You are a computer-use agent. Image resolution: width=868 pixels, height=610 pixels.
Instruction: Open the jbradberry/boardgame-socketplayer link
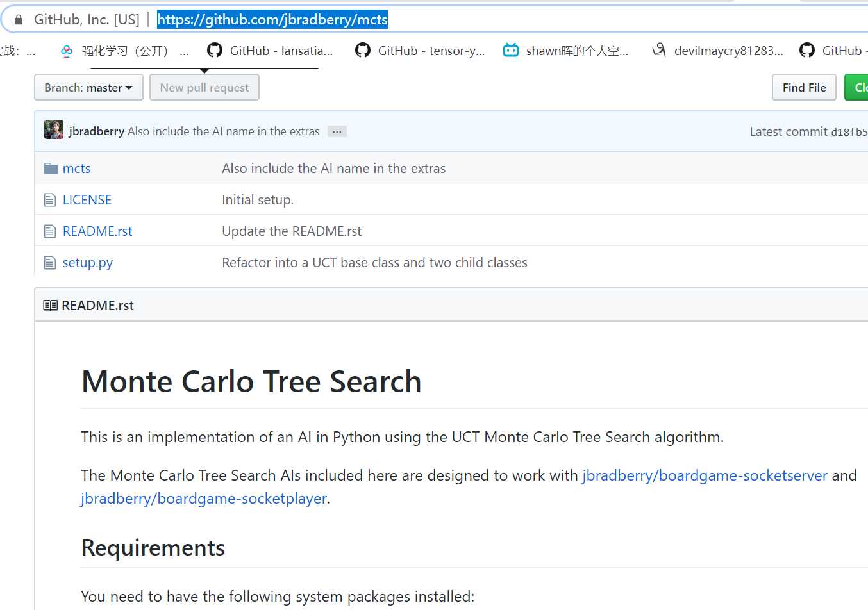[x=204, y=499]
